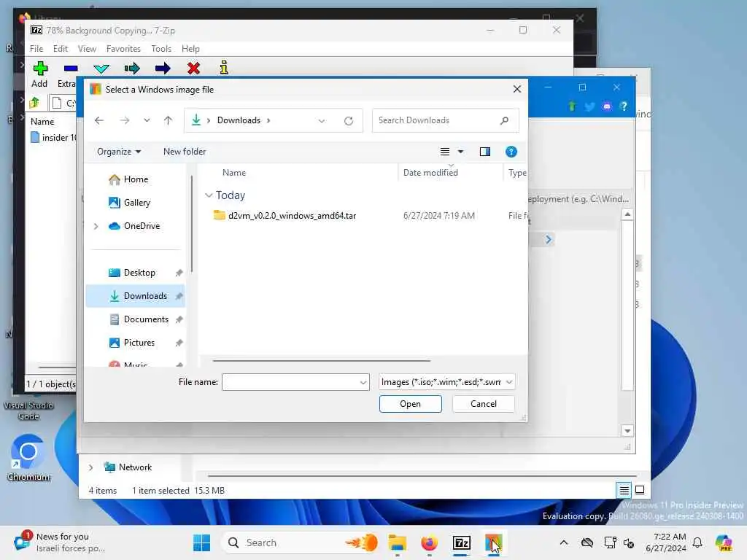The image size is (747, 560).
Task: Open the 7-Zip Tools menu
Action: point(161,49)
